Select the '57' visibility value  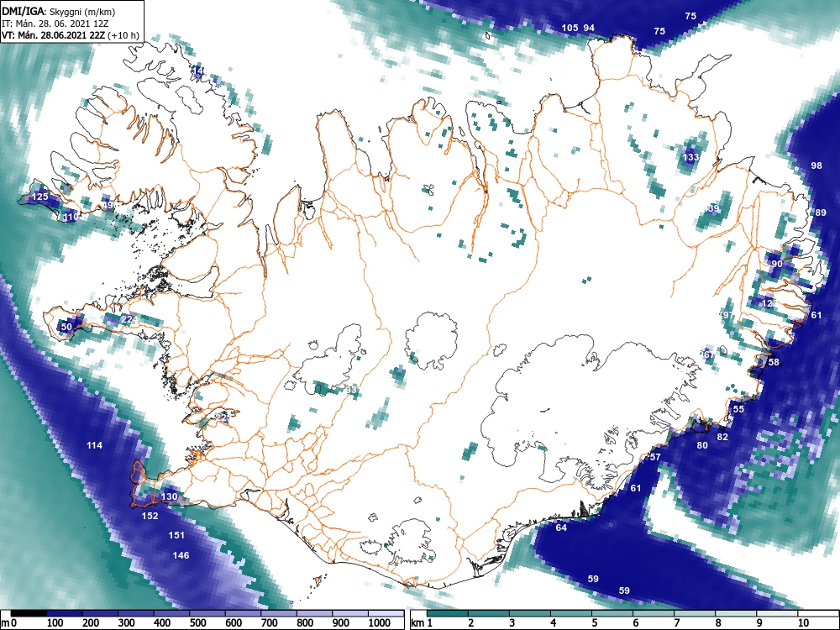[654, 457]
